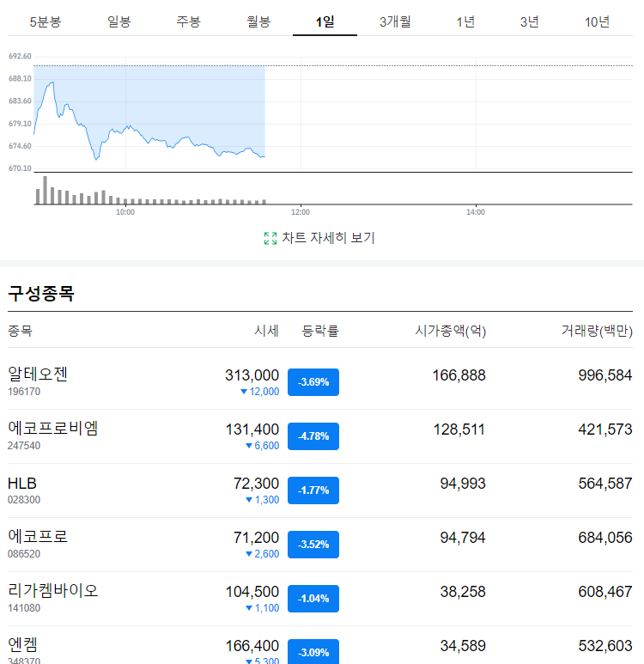Viewport: 644px width, 664px height.
Task: Click the 196170 stock code
Action: click(x=24, y=392)
